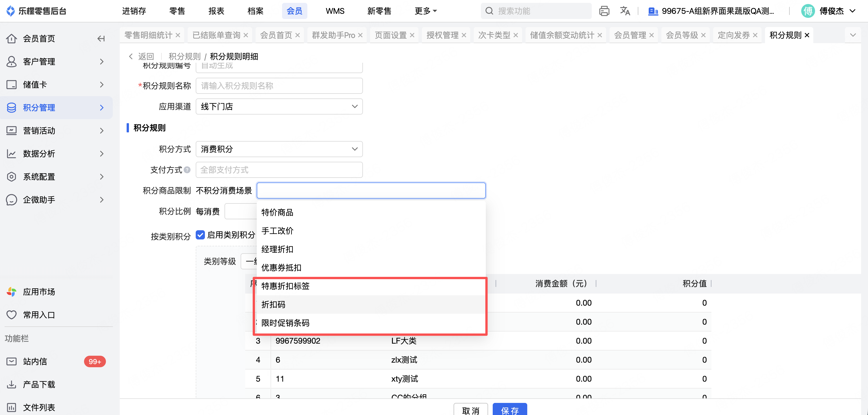Viewport: 868px width, 415px height.
Task: Choose 特价商品 option in the list
Action: 277,212
